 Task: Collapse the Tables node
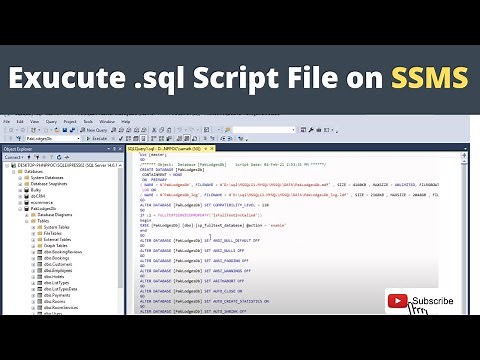click(27, 221)
